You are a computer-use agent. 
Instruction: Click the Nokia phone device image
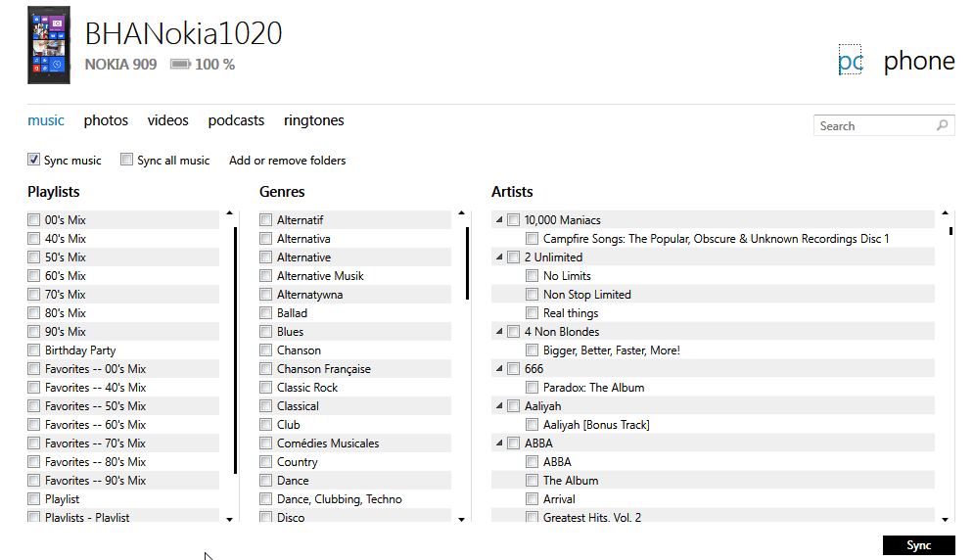(48, 45)
